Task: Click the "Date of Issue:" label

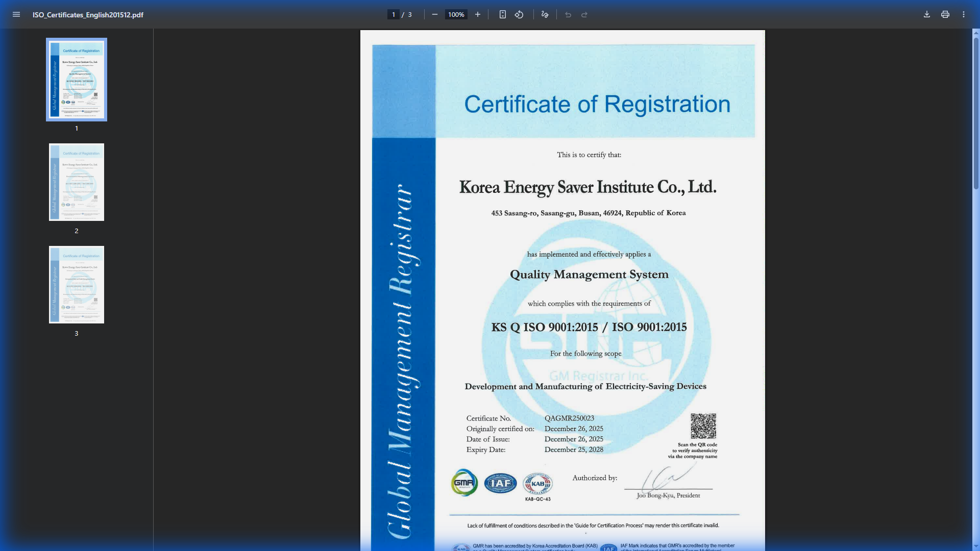Action: tap(488, 439)
